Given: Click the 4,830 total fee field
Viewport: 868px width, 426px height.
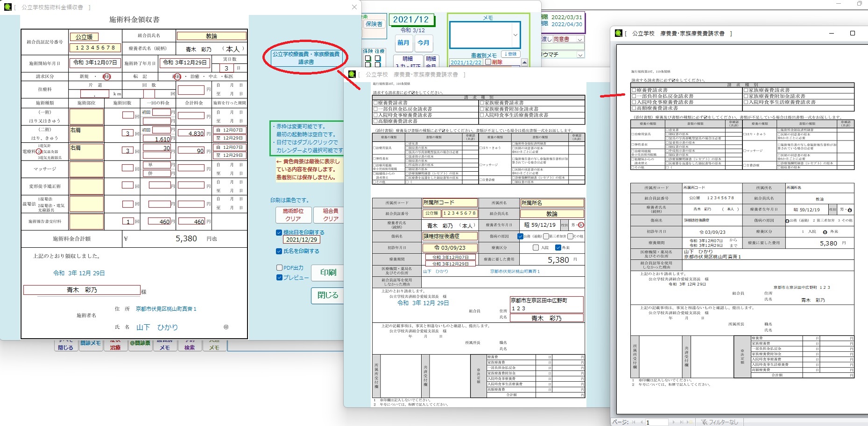Looking at the screenshot, I should pyautogui.click(x=191, y=133).
